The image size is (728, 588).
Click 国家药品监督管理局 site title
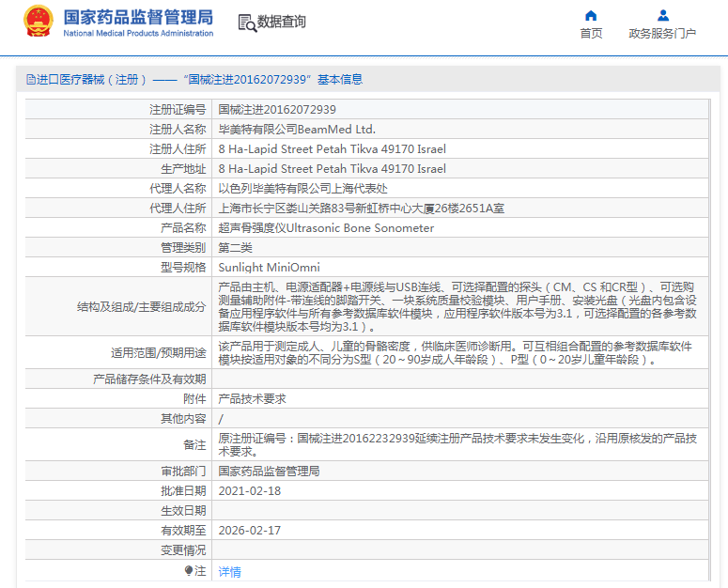pyautogui.click(x=138, y=17)
